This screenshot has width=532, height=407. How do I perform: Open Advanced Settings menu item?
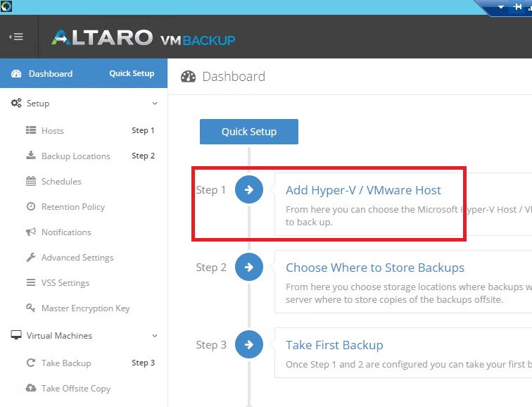pyautogui.click(x=77, y=258)
